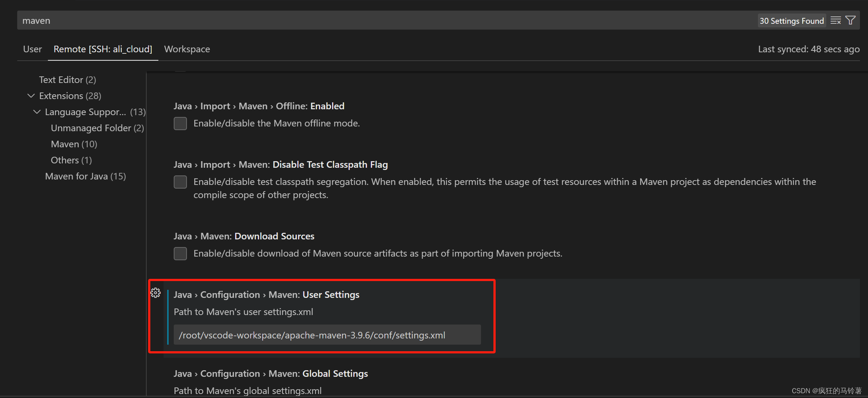Click the Clear Settings Search Input icon
868x398 pixels.
pos(835,20)
